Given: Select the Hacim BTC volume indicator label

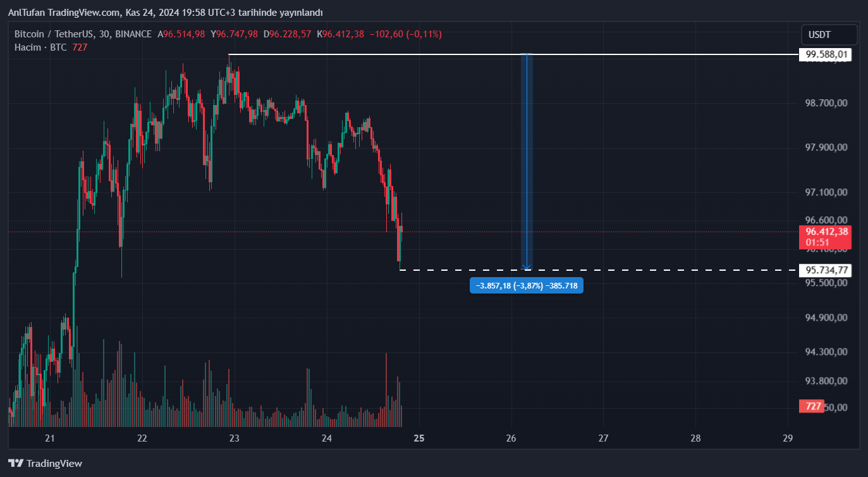Looking at the screenshot, I should click(x=41, y=47).
